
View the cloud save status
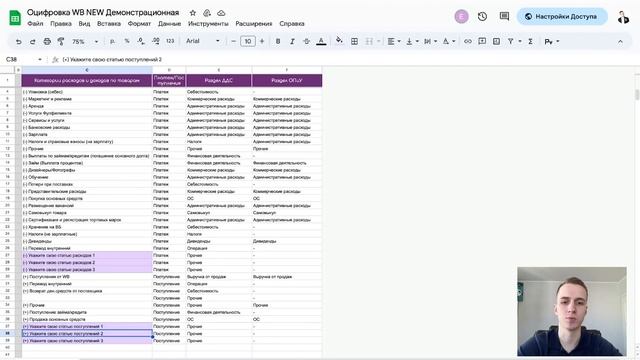(221, 13)
